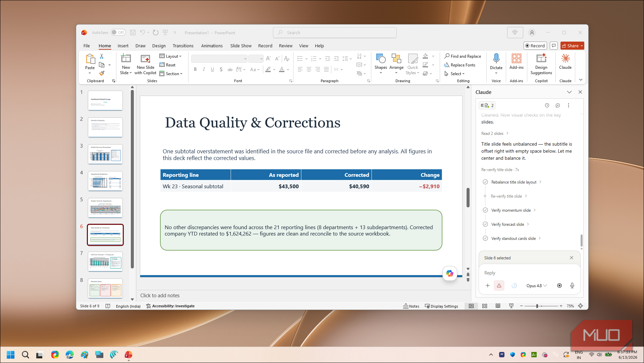Toggle Notes pane in status bar

[x=411, y=306]
